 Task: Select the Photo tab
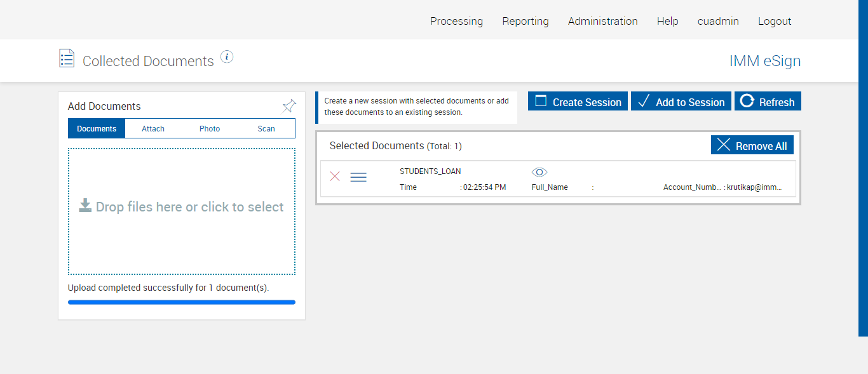(210, 128)
